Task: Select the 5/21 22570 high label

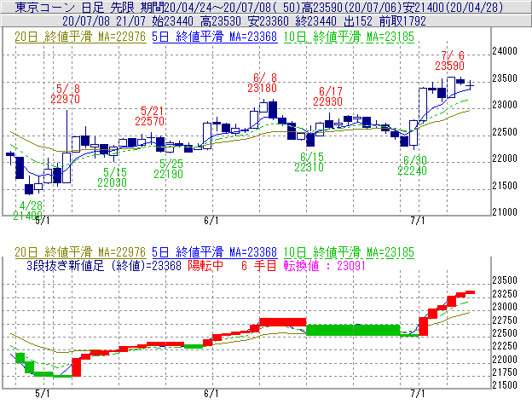Action: pyautogui.click(x=150, y=116)
